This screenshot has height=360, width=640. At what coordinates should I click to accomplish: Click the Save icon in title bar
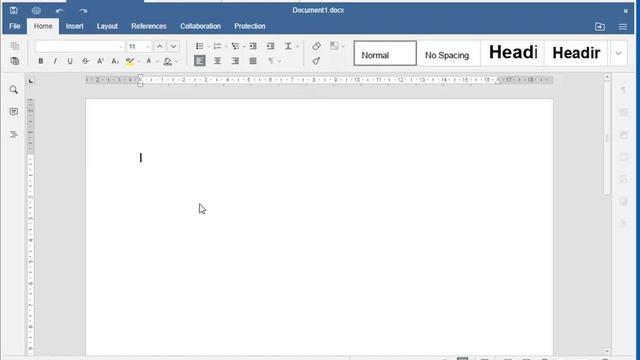click(13, 11)
